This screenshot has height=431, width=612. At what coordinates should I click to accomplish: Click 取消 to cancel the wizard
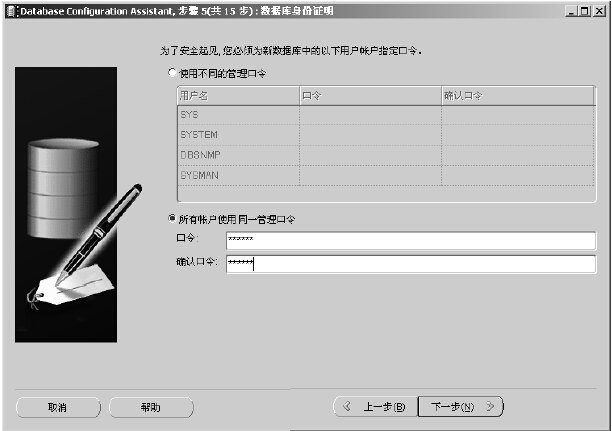(x=58, y=408)
